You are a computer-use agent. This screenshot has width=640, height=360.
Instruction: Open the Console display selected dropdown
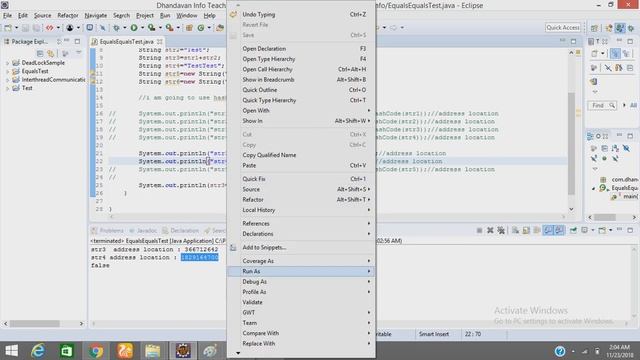coord(593,230)
